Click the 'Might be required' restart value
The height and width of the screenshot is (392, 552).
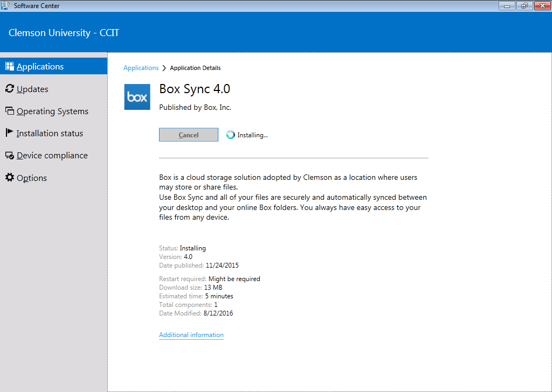click(x=234, y=279)
